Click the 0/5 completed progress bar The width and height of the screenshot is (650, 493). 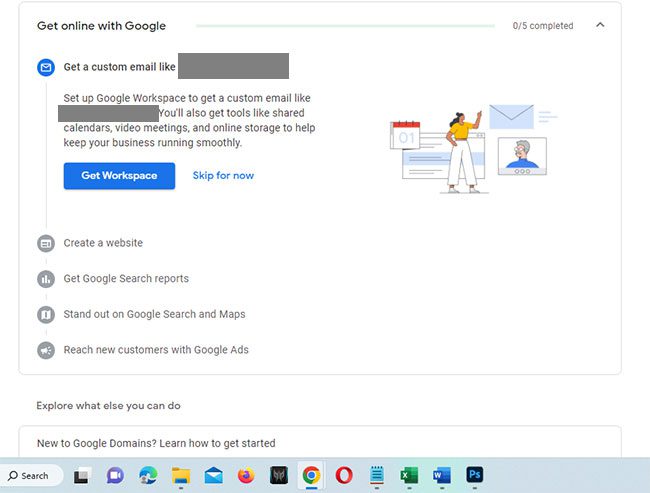click(345, 26)
